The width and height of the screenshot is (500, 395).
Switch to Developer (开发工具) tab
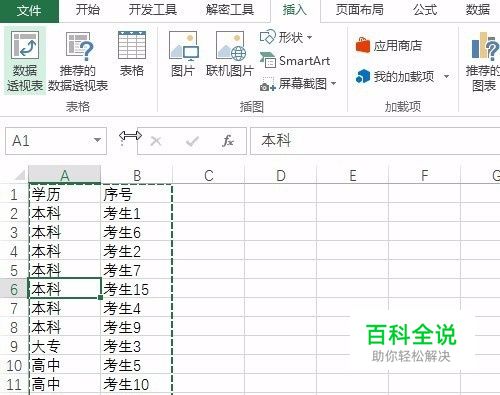tap(153, 10)
